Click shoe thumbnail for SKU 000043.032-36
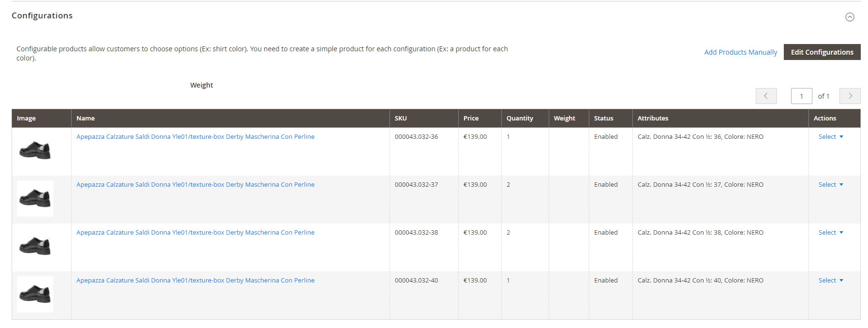Viewport: 868px width, 328px height. [x=35, y=150]
